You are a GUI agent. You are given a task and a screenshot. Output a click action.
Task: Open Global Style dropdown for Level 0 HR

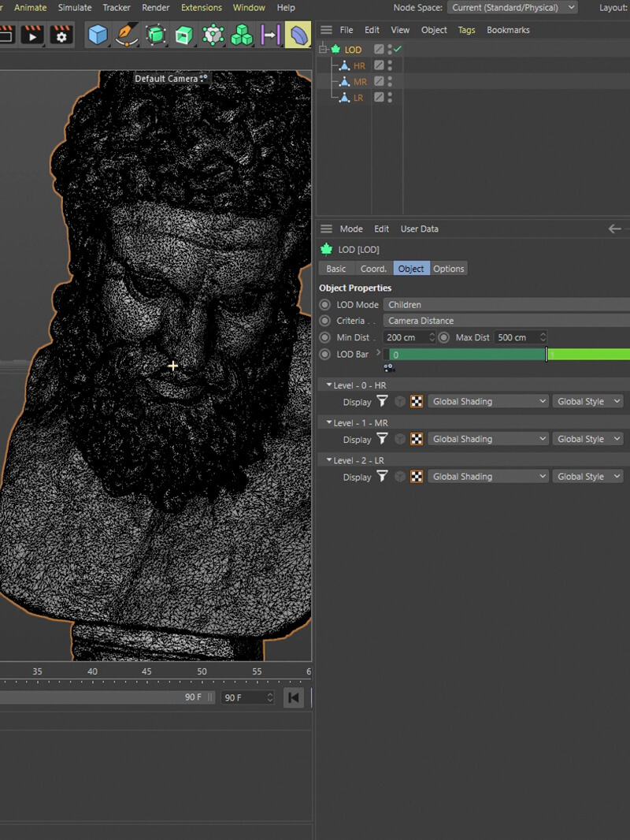coord(587,401)
